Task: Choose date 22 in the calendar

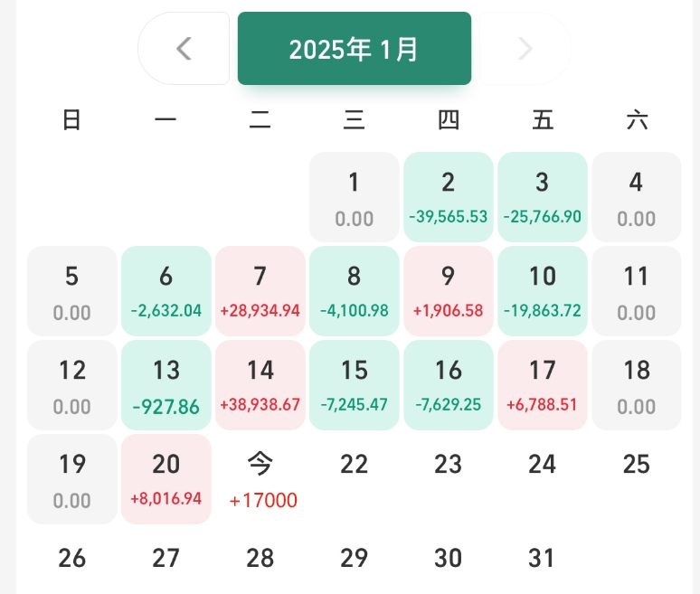Action: coord(355,464)
